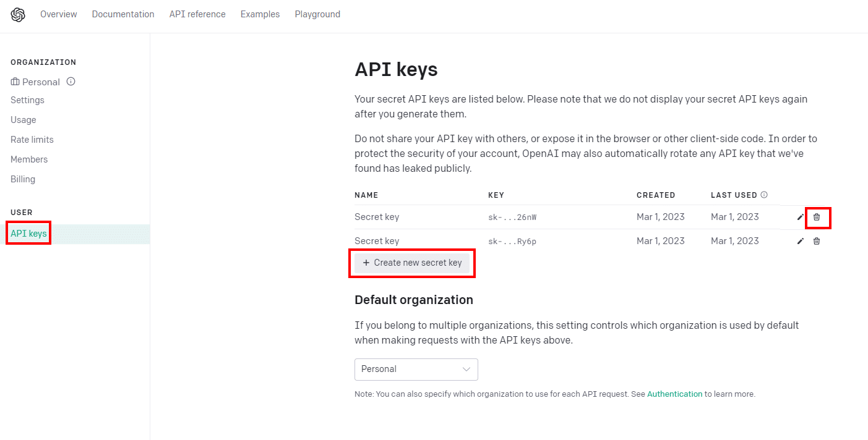
Task: Go to the Playground page
Action: pyautogui.click(x=317, y=14)
